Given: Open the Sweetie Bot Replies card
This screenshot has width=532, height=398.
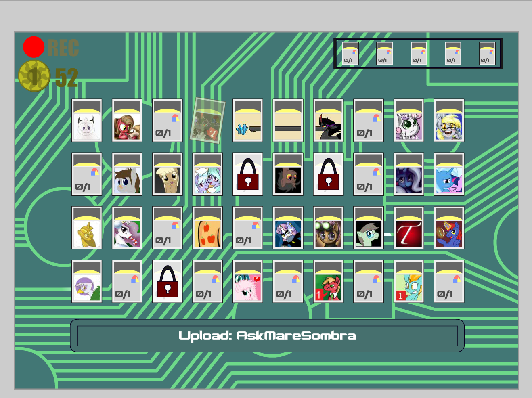Looking at the screenshot, I should [409, 120].
